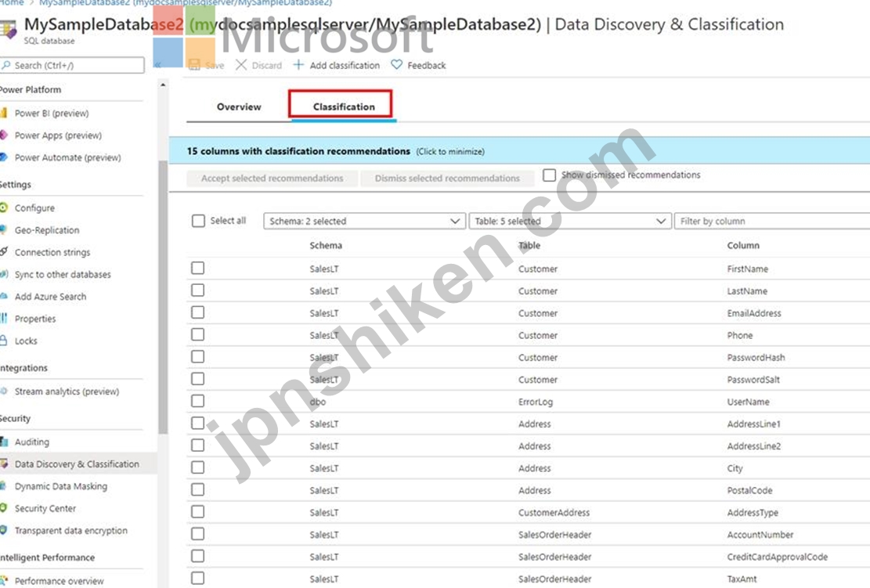Viewport: 870px width, 588px height.
Task: Click the Feedback button label
Action: pyautogui.click(x=426, y=66)
